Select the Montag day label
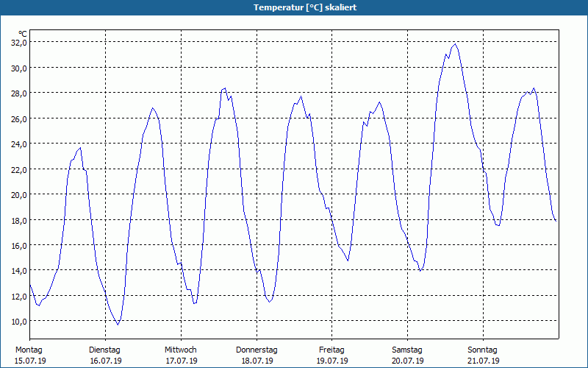588x368 pixels. [29, 350]
